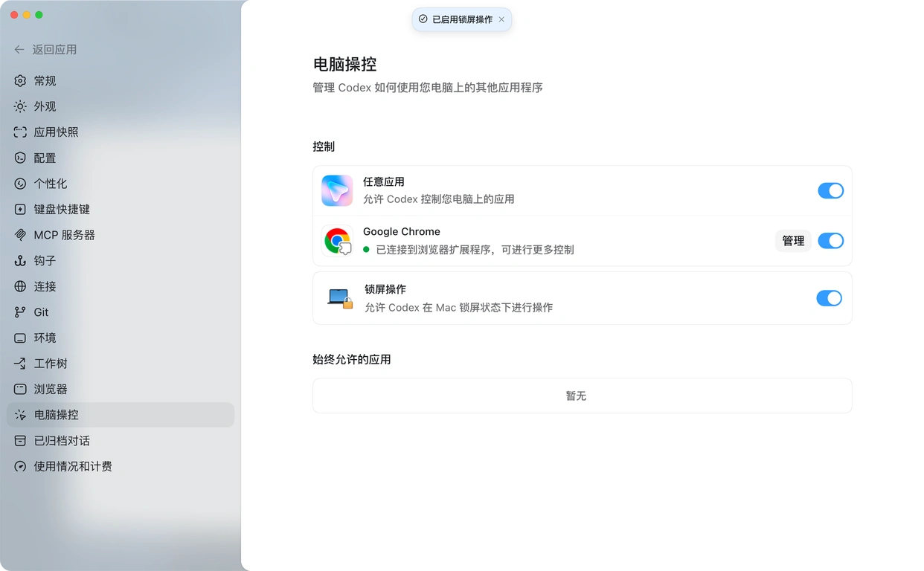924x571 pixels.
Task: Open 使用情况和计费 page
Action: point(121,467)
